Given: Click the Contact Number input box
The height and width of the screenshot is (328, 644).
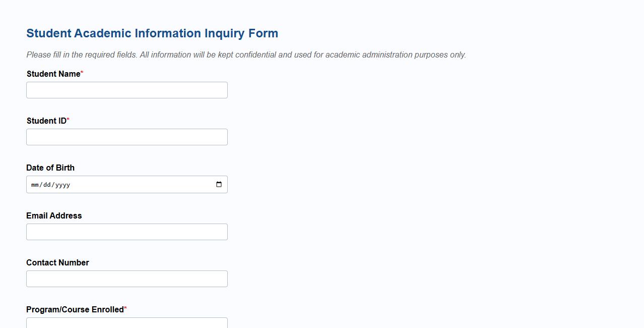Looking at the screenshot, I should click(126, 279).
